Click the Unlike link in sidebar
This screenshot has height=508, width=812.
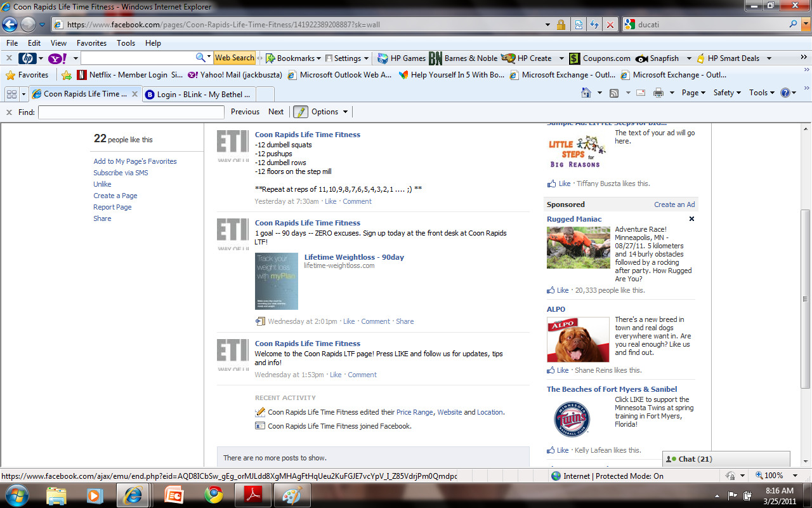click(x=102, y=184)
